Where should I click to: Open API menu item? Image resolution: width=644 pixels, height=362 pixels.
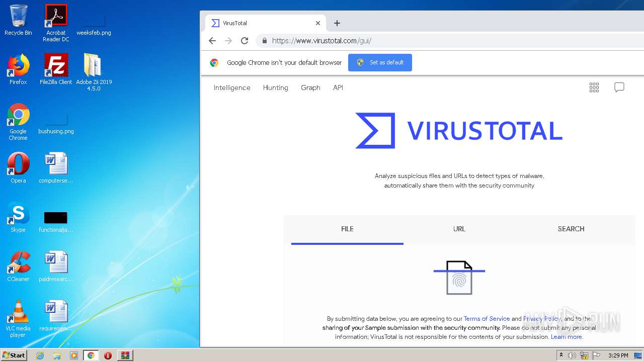[x=338, y=87]
